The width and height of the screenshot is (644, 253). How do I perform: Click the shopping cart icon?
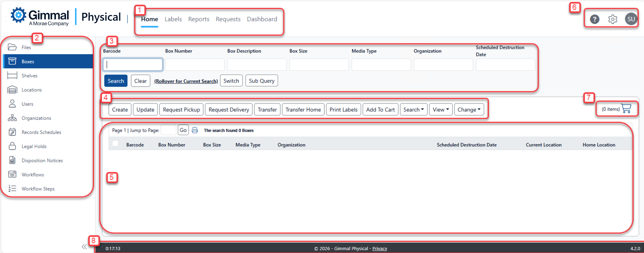[626, 109]
